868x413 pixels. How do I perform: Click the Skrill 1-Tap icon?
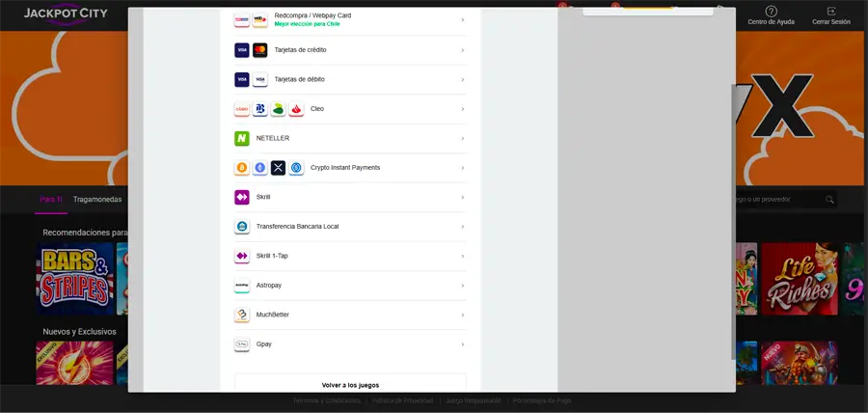[x=242, y=256]
